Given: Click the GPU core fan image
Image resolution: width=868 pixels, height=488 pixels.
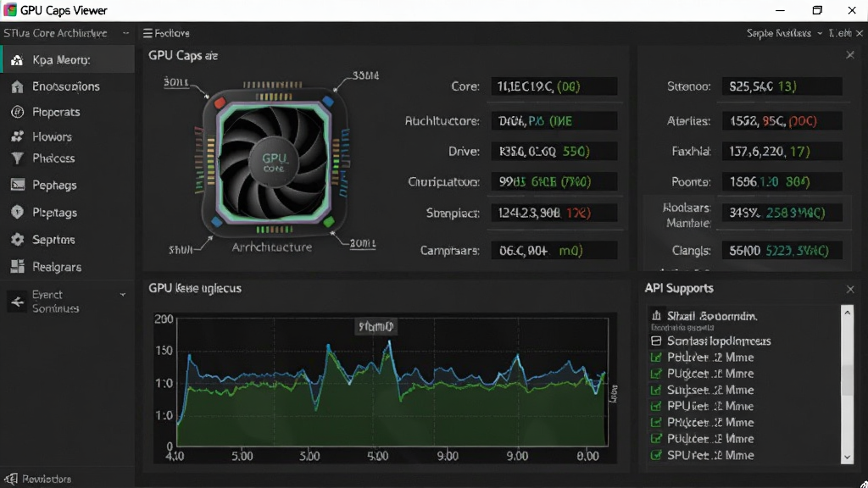Looking at the screenshot, I should (x=274, y=162).
